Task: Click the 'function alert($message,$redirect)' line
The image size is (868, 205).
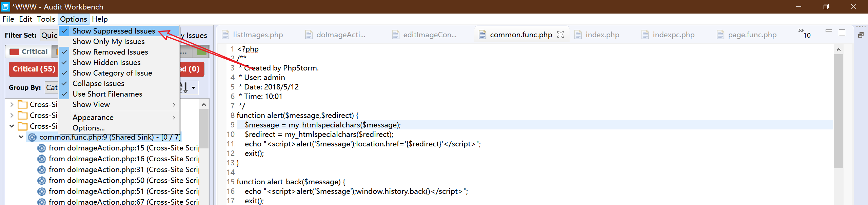Action: point(297,116)
